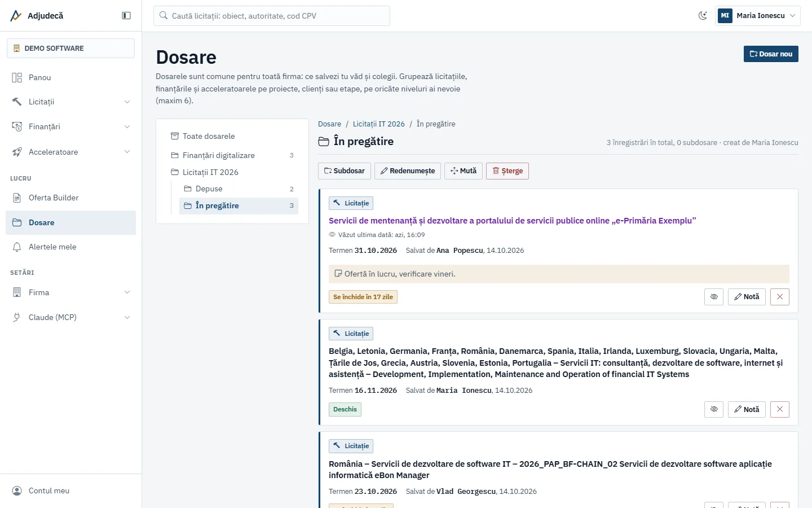Image resolution: width=812 pixels, height=508 pixels.
Task: Toggle eye icon on Belgia tender
Action: (714, 409)
